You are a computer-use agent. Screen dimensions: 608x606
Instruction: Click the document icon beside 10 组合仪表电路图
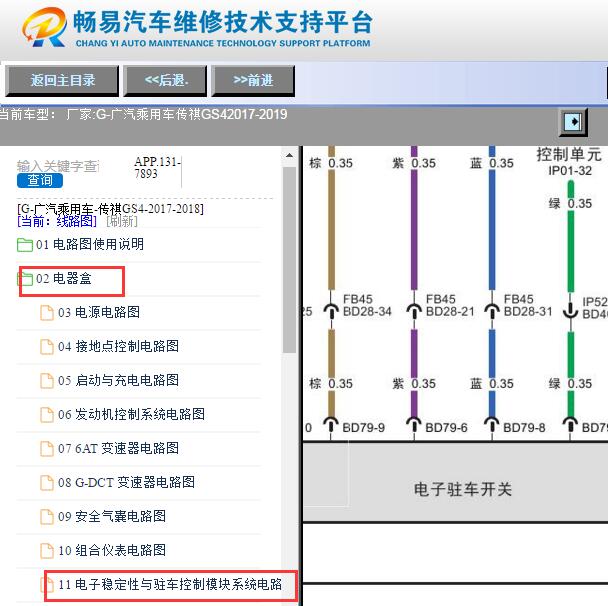tap(47, 551)
